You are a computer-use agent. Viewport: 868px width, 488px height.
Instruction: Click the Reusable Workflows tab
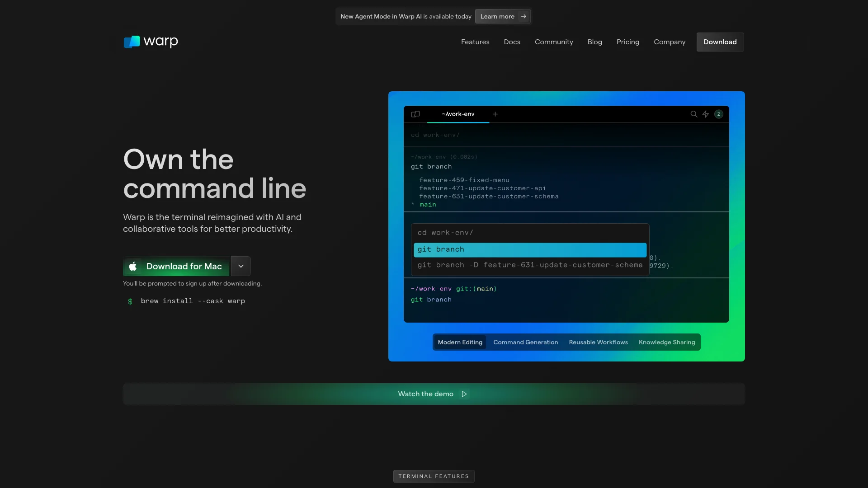pos(598,342)
